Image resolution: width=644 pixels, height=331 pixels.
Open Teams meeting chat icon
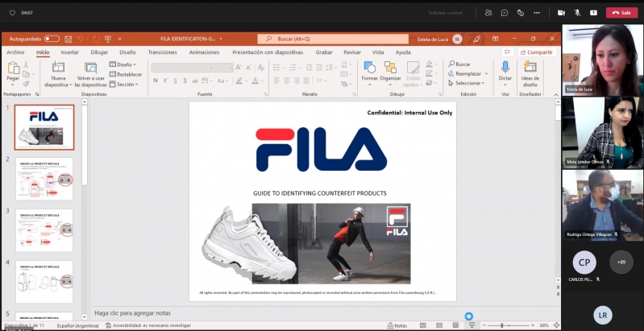505,13
